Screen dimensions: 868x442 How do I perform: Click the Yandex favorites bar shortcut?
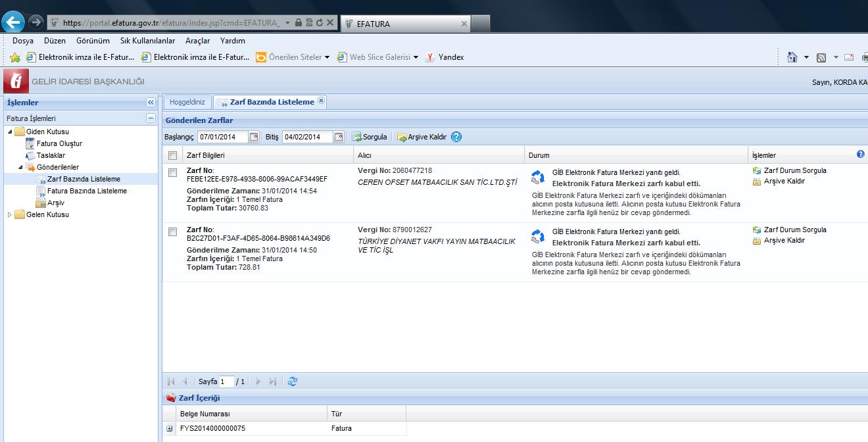[x=445, y=57]
